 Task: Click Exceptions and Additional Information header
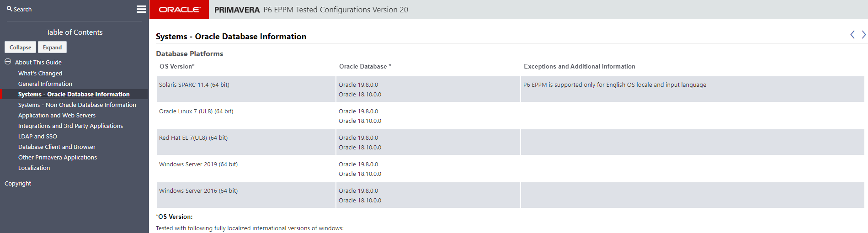580,66
